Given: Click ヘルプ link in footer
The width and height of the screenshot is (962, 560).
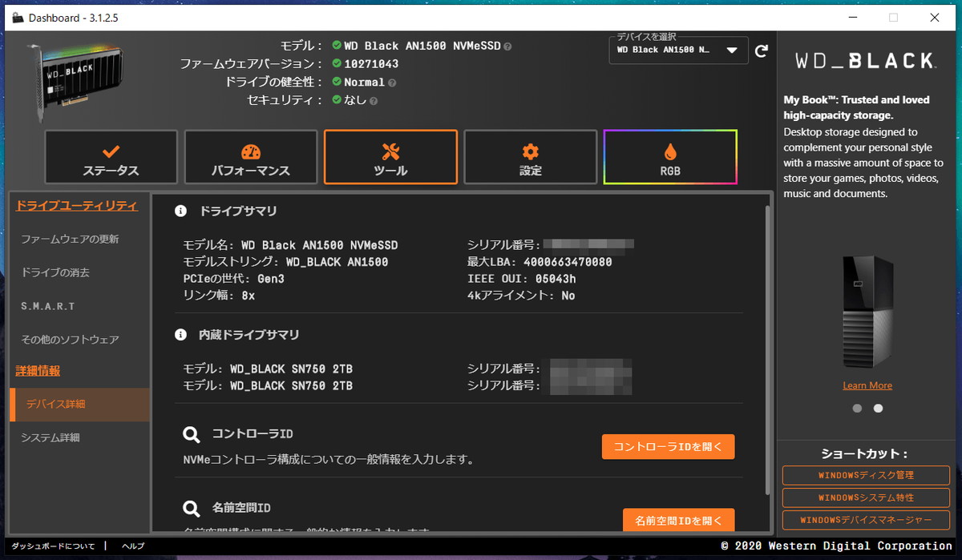Looking at the screenshot, I should pyautogui.click(x=133, y=546).
